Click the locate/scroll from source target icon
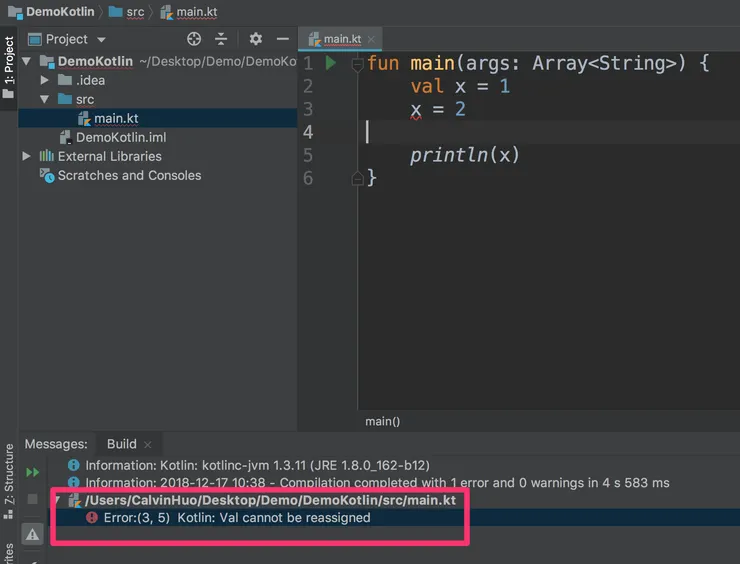This screenshot has height=564, width=740. [194, 39]
